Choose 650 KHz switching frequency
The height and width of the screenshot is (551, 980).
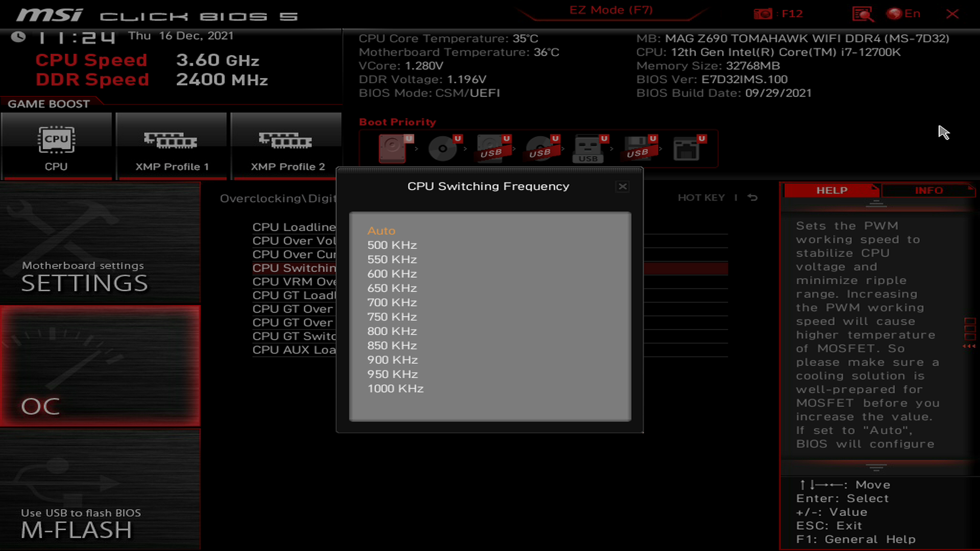pyautogui.click(x=392, y=288)
